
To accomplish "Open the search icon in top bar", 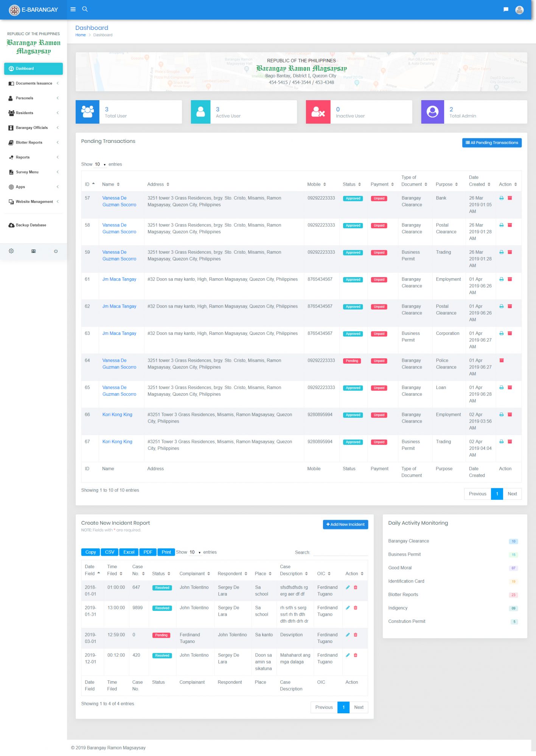I will click(85, 9).
